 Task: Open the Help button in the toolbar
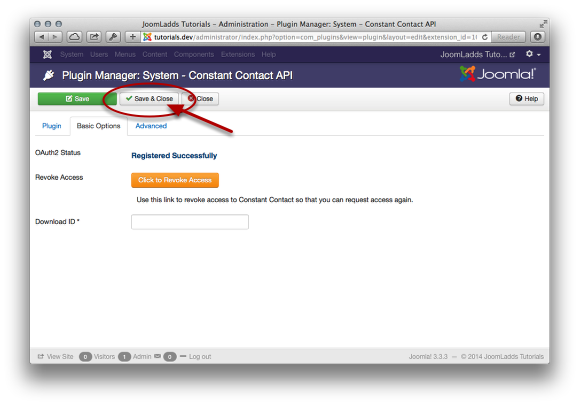(527, 99)
